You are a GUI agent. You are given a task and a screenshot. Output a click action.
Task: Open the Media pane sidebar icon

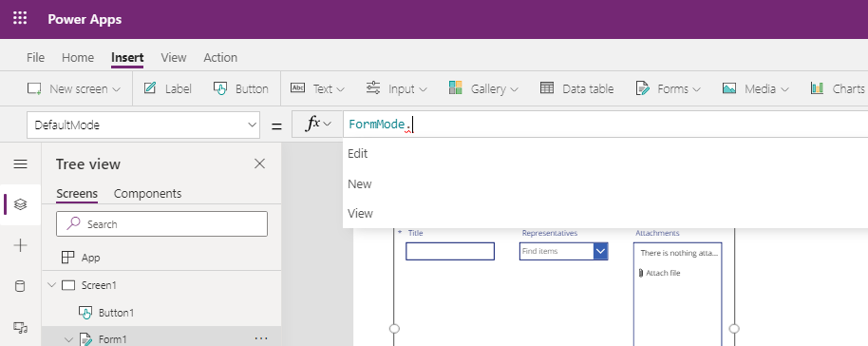pos(21,327)
